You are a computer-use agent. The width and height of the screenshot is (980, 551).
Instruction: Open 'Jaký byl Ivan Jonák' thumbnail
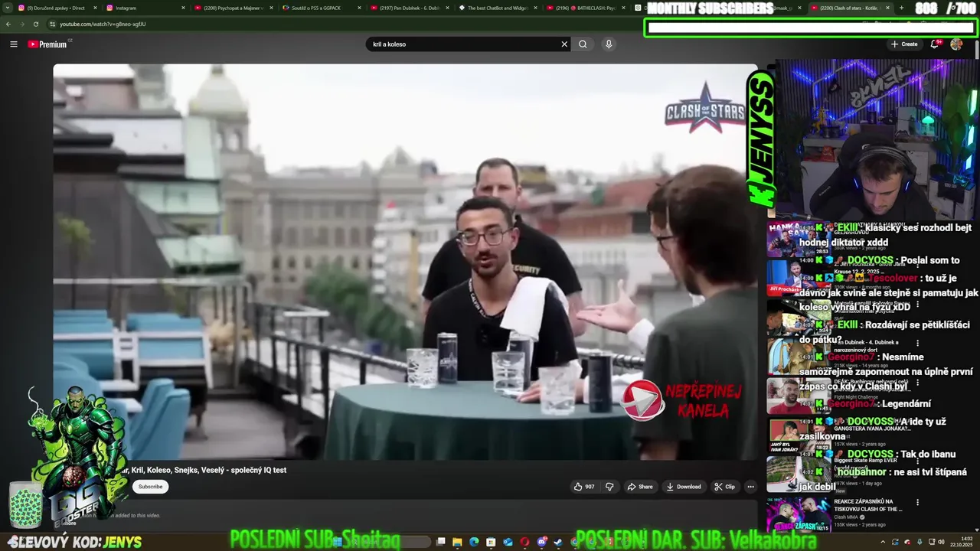(799, 435)
